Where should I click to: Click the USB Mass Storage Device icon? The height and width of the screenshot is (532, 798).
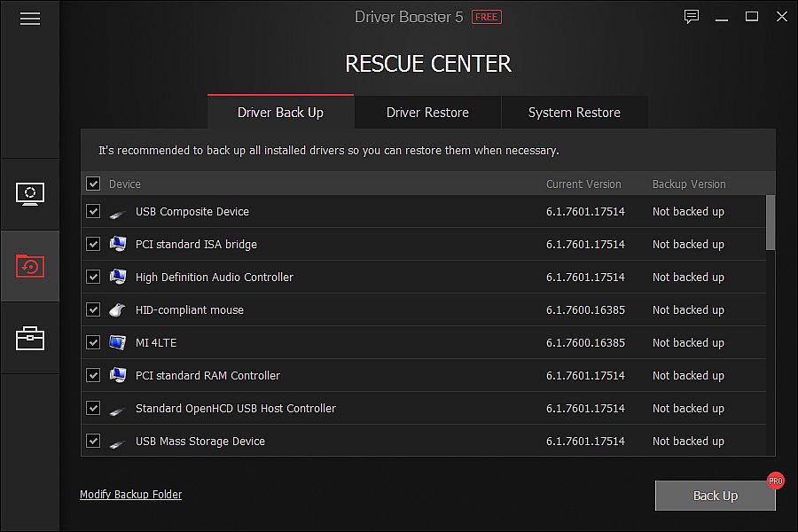(118, 443)
